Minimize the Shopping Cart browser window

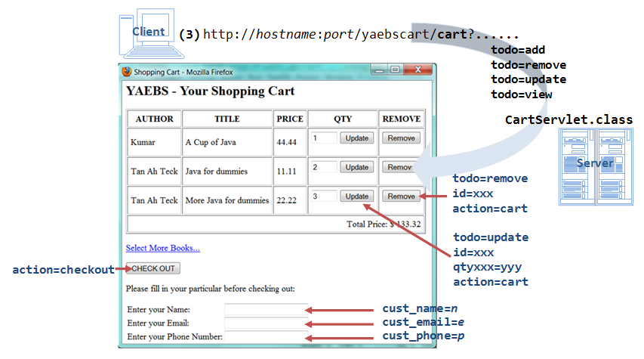tap(377, 70)
